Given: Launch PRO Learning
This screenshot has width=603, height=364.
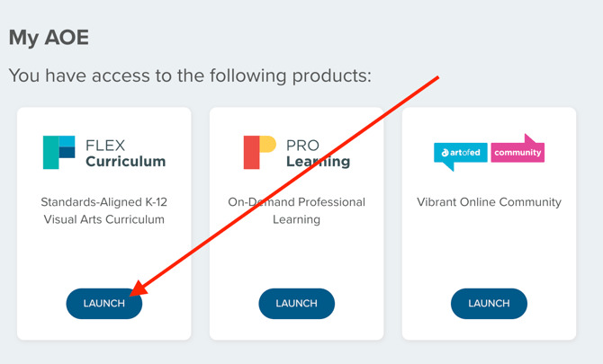Looking at the screenshot, I should (x=296, y=304).
